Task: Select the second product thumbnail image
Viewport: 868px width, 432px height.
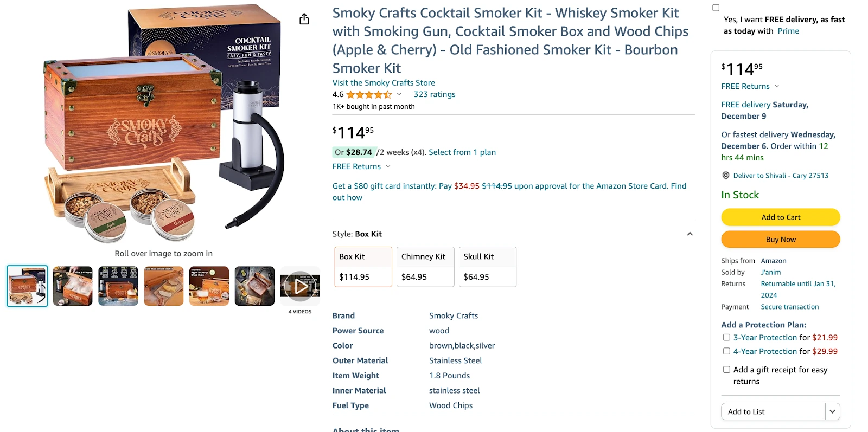Action: coord(73,286)
